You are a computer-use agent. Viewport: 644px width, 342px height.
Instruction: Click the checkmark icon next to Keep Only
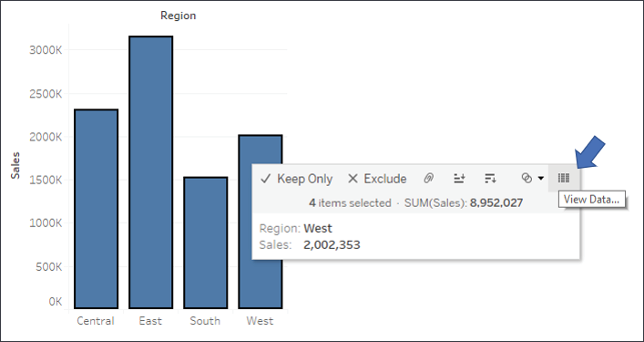[266, 179]
